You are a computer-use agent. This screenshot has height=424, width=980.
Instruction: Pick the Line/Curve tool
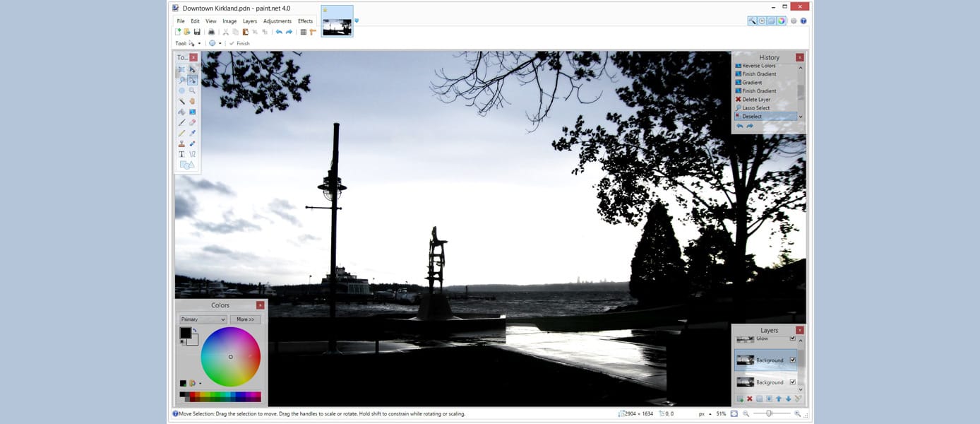tap(192, 154)
